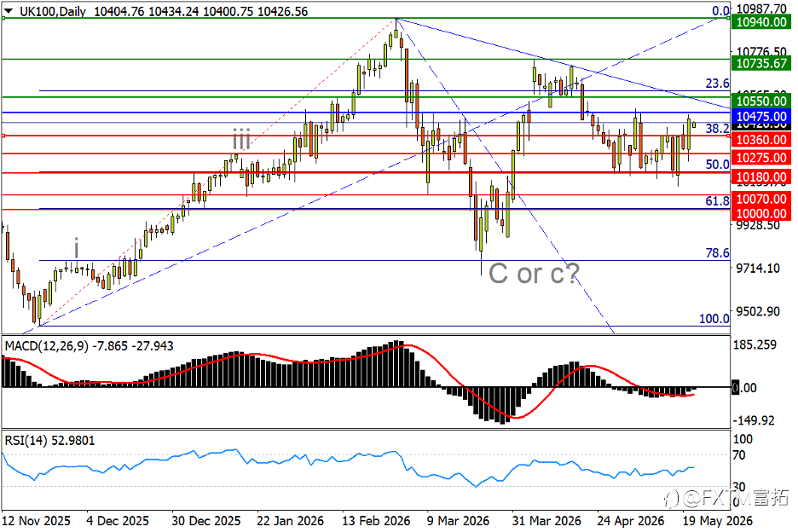This screenshot has width=798, height=532.
Task: Select the red 10275.00 price label
Action: pos(760,158)
